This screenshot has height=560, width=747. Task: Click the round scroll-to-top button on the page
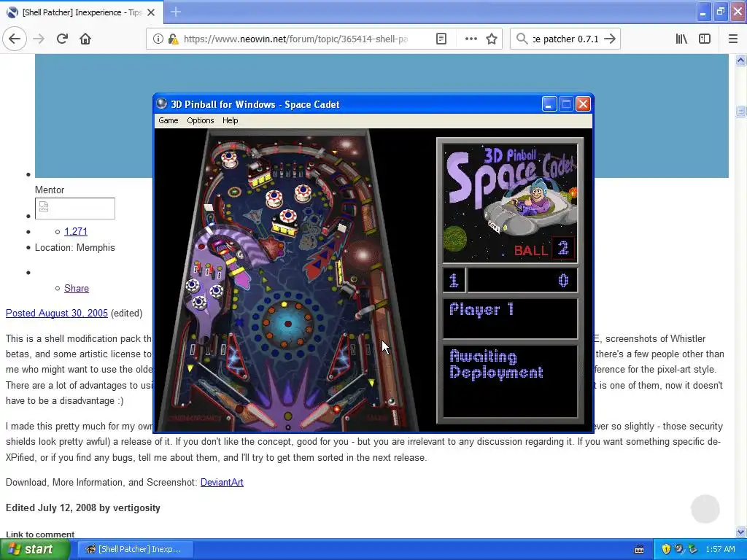pos(705,508)
